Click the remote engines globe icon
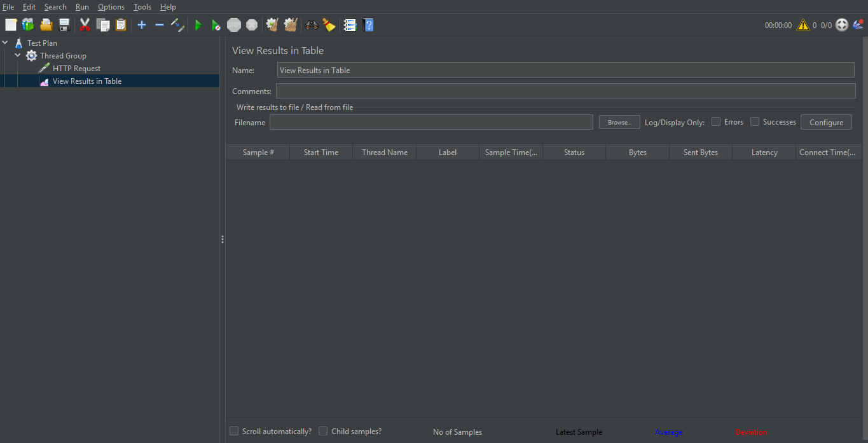The width and height of the screenshot is (868, 443). click(x=842, y=25)
